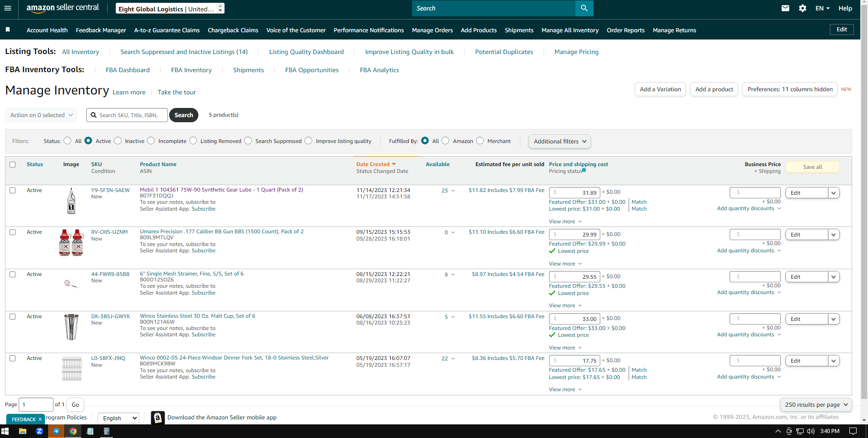Click the Amazon Seller Central logo
868x438 pixels.
click(x=63, y=8)
